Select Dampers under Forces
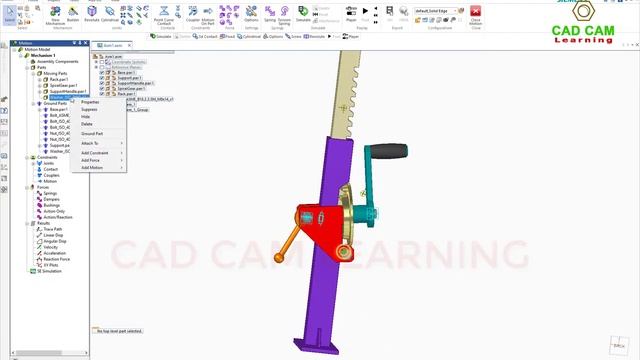Screen dimensions: 640x360 [51, 199]
